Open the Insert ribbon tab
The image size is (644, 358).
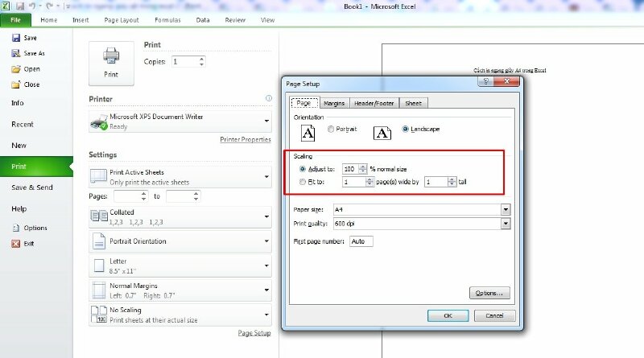point(80,20)
